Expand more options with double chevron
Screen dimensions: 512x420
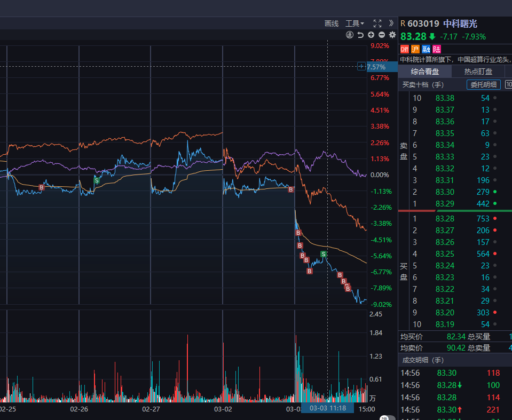click(391, 23)
